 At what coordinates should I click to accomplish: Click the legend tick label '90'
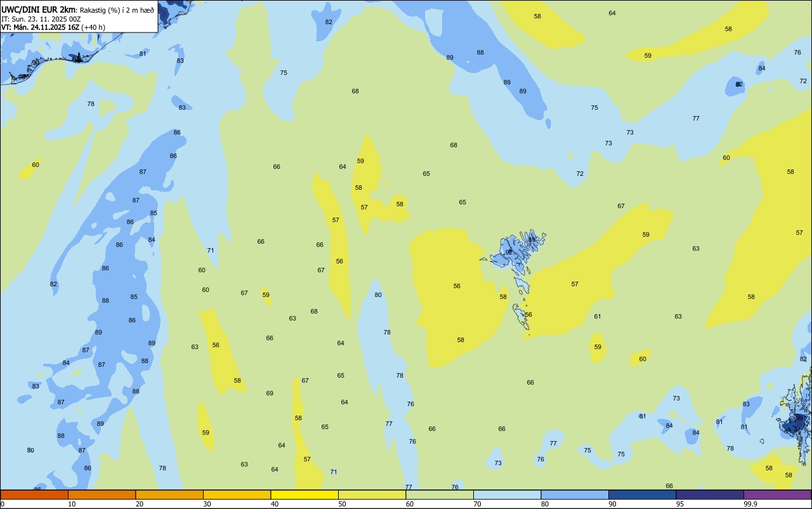[612, 504]
